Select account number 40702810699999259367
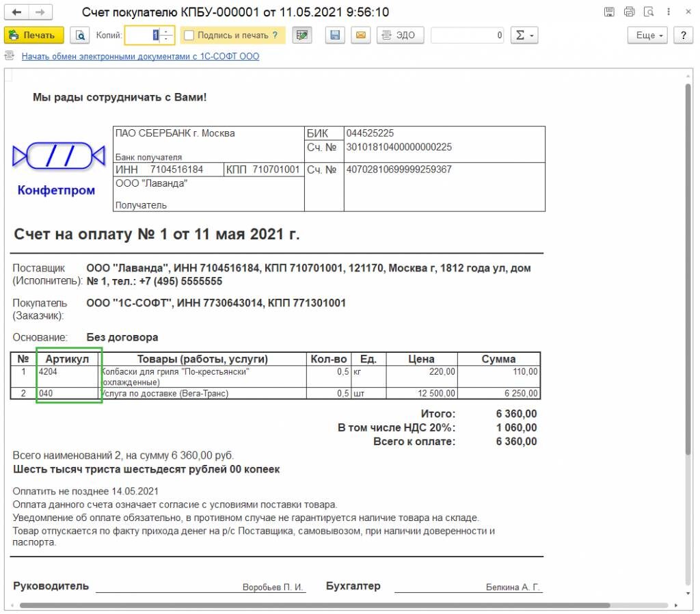Image resolution: width=700 pixels, height=614 pixels. [399, 170]
